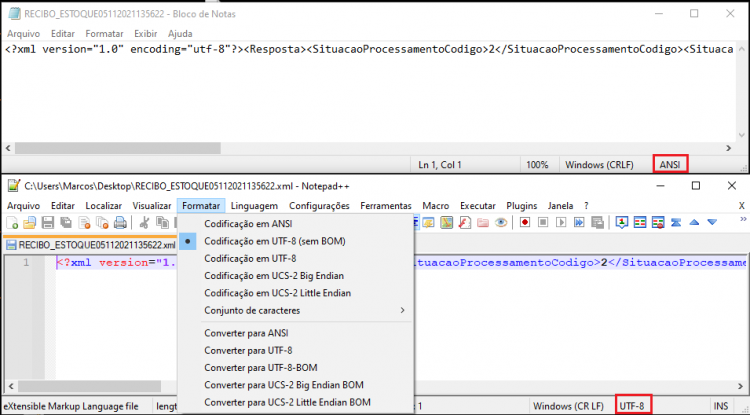Click the Open file folder icon
750x415 pixels.
click(x=30, y=222)
